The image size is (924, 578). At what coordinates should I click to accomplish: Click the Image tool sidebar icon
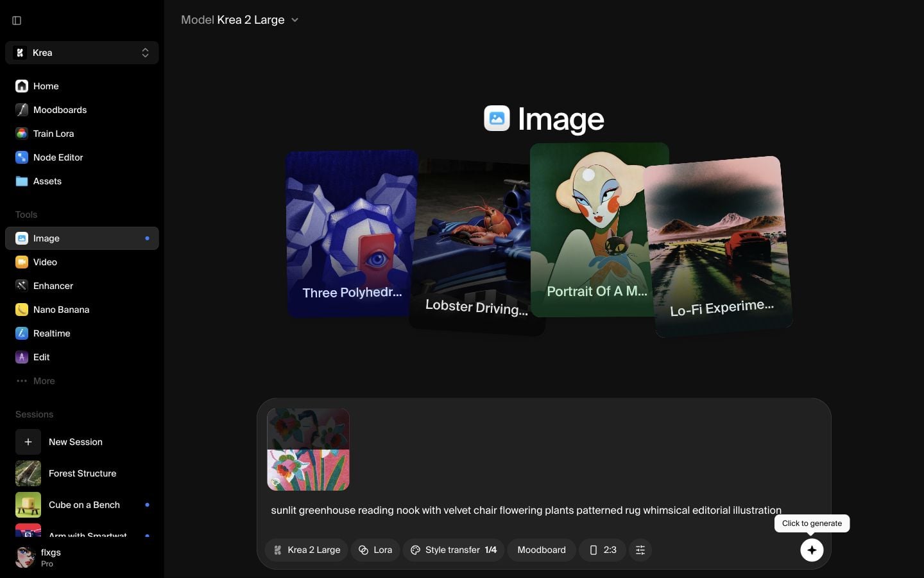22,238
